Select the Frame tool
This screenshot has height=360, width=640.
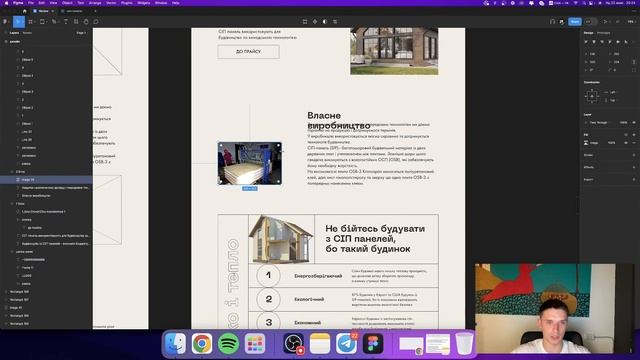(30, 22)
